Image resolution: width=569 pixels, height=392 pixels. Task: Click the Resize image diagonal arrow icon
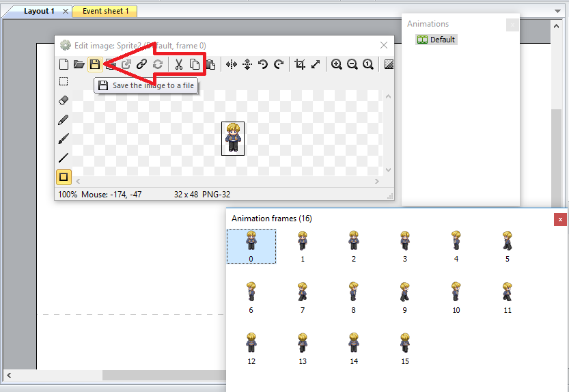pyautogui.click(x=316, y=65)
